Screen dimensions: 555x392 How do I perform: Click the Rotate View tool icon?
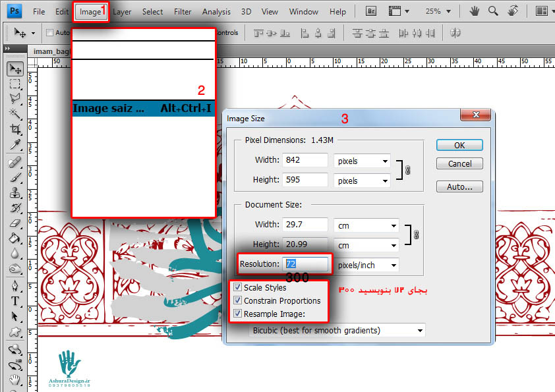click(x=513, y=11)
